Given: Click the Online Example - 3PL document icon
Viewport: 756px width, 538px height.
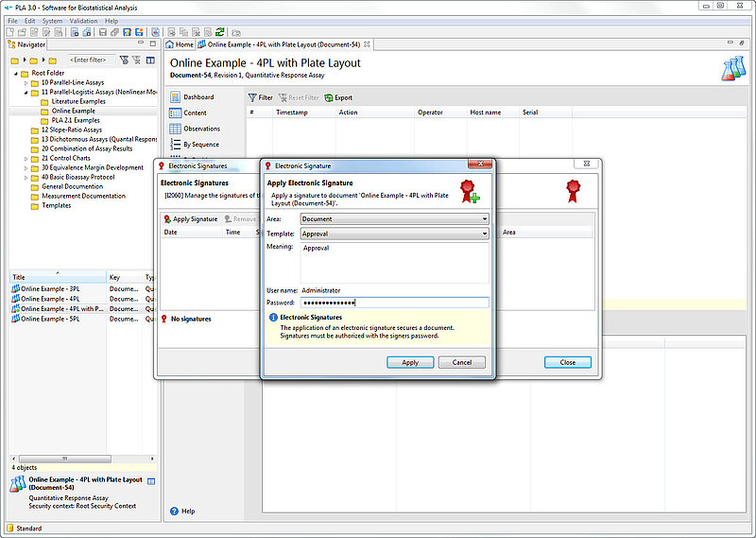Looking at the screenshot, I should tap(15, 288).
